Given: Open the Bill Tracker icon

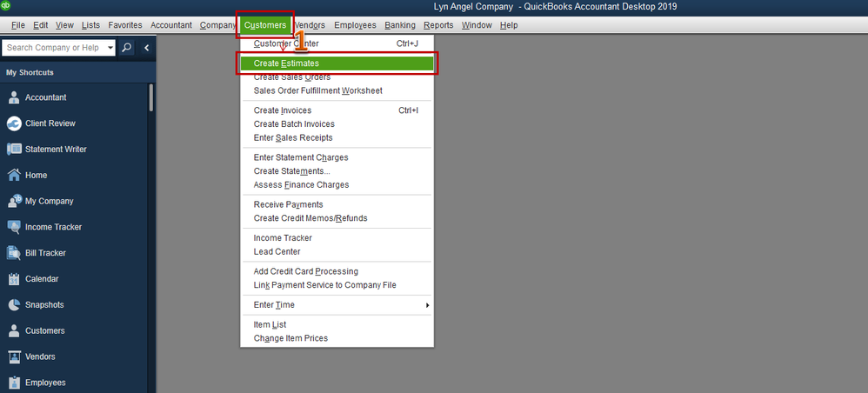Looking at the screenshot, I should tap(14, 253).
